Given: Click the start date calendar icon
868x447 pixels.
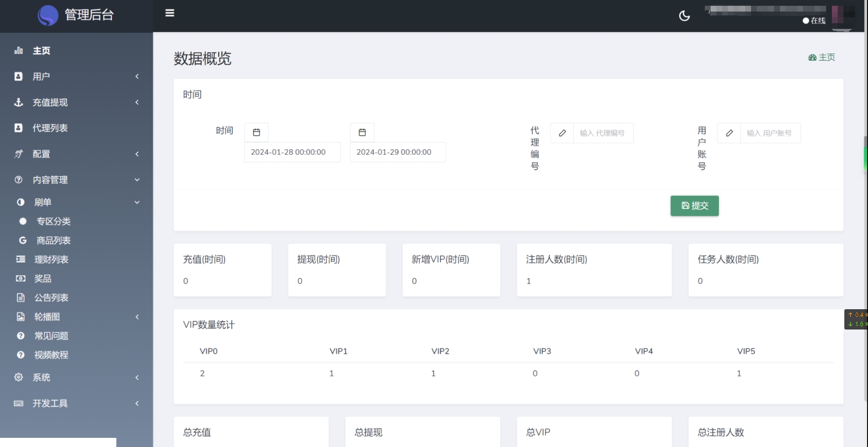Looking at the screenshot, I should (257, 132).
